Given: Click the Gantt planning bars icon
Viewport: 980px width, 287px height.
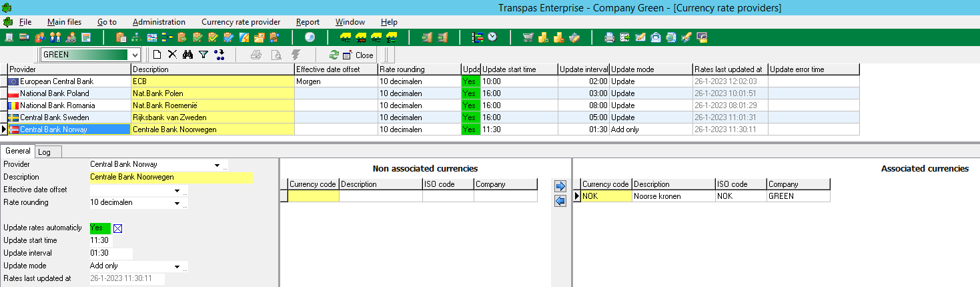Looking at the screenshot, I should click(477, 37).
